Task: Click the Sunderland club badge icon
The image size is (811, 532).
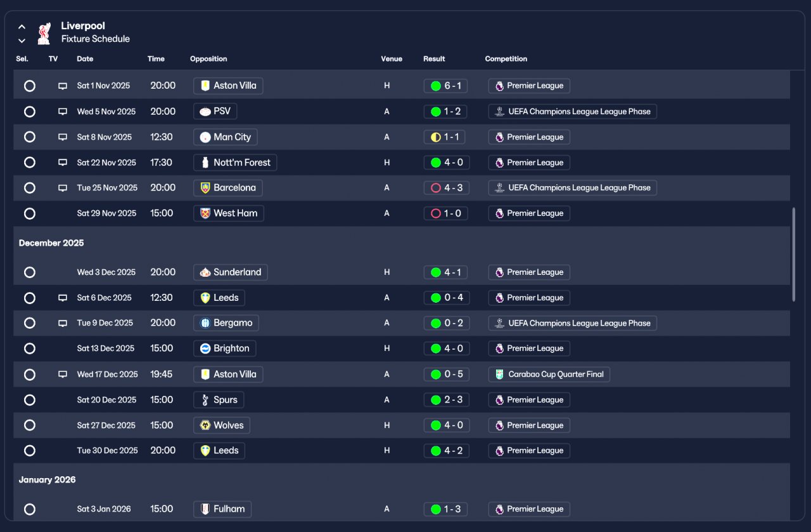Action: [x=205, y=272]
